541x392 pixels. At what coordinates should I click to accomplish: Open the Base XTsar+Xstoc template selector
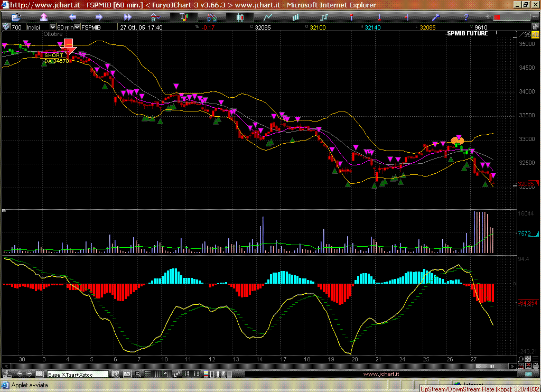tap(78, 375)
